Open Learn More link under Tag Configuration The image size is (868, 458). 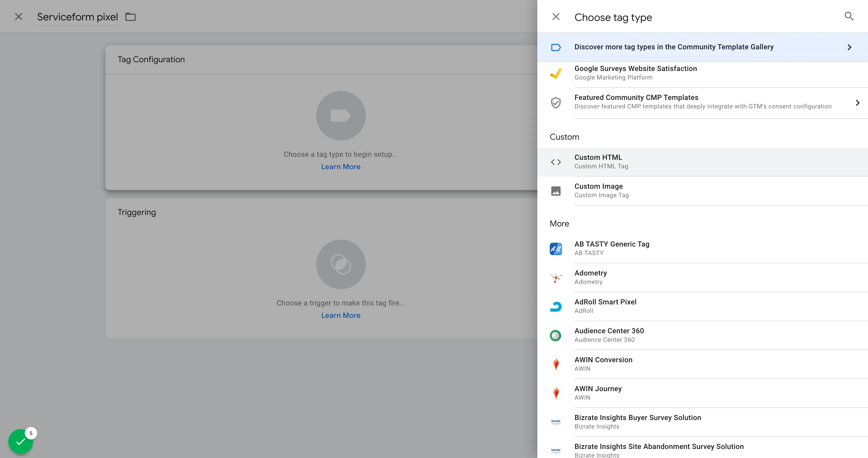(x=341, y=167)
